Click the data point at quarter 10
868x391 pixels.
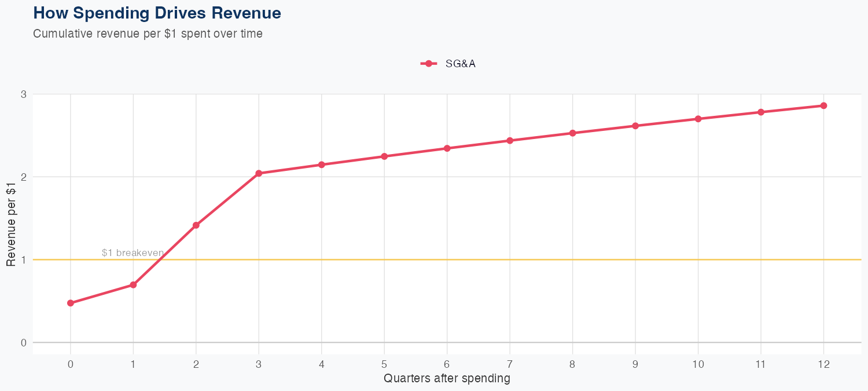coord(698,119)
